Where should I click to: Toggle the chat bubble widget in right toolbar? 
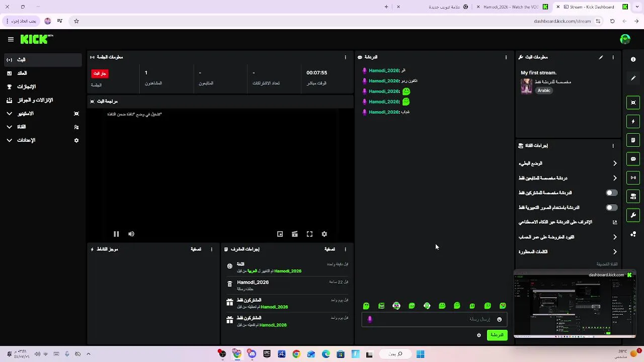633,159
